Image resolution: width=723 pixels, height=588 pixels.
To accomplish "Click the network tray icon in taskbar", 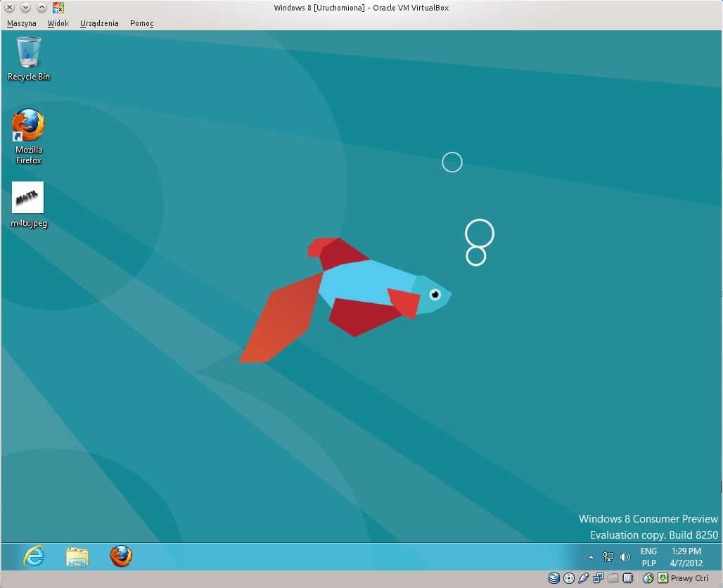I will [x=608, y=557].
